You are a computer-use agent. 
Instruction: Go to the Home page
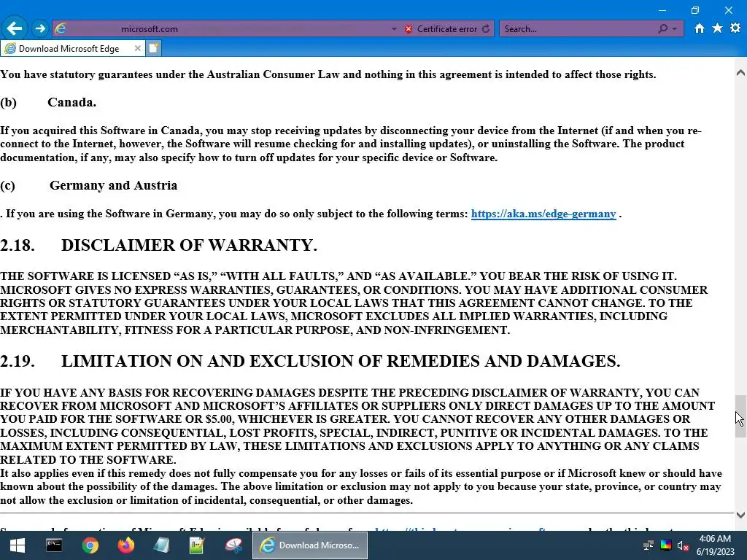[x=699, y=28]
